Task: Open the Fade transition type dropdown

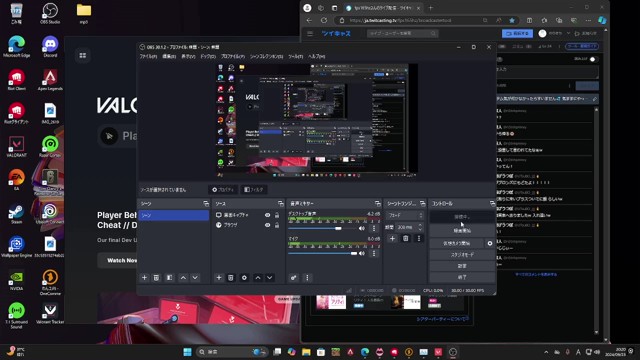Action: (x=404, y=215)
